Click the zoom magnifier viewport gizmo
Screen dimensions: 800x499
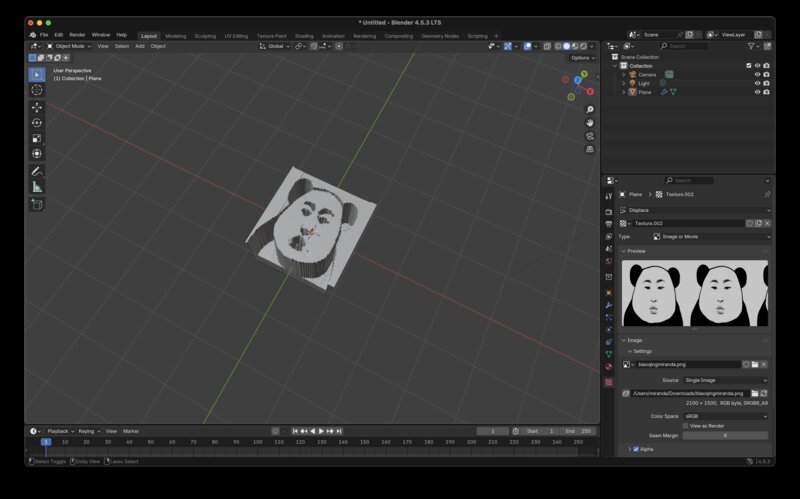click(x=590, y=109)
